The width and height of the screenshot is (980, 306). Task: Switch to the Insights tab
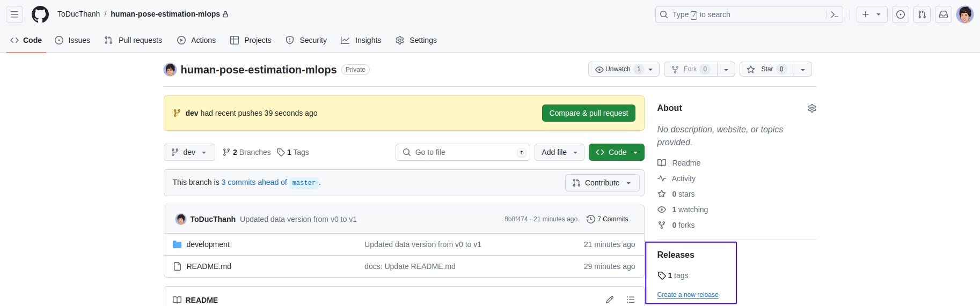pyautogui.click(x=361, y=40)
